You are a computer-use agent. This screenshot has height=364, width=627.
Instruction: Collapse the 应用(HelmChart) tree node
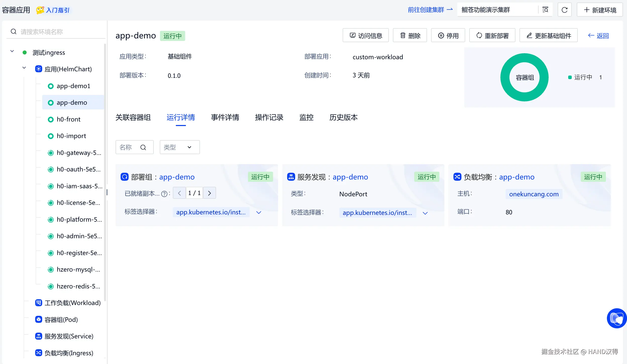(x=24, y=68)
